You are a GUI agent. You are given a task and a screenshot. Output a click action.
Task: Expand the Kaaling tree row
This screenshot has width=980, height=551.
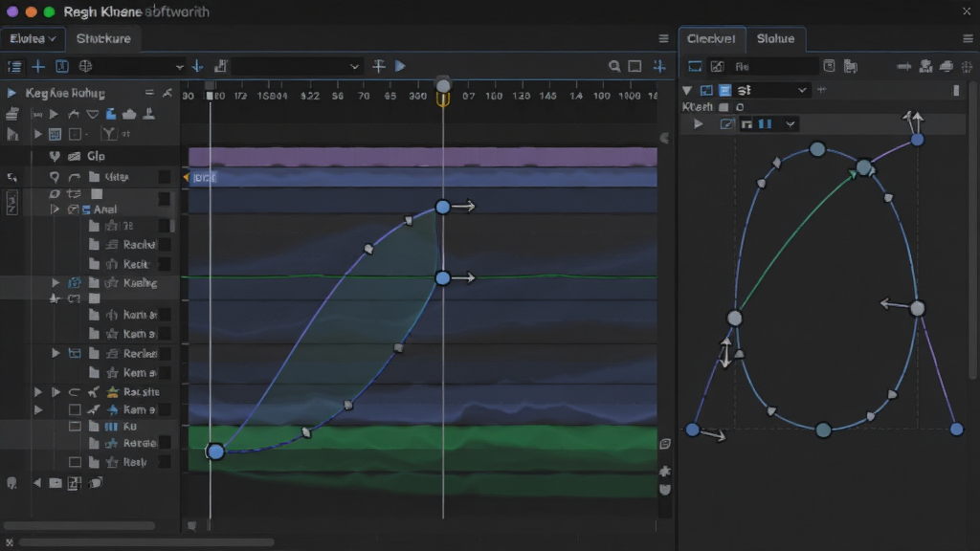pyautogui.click(x=55, y=283)
